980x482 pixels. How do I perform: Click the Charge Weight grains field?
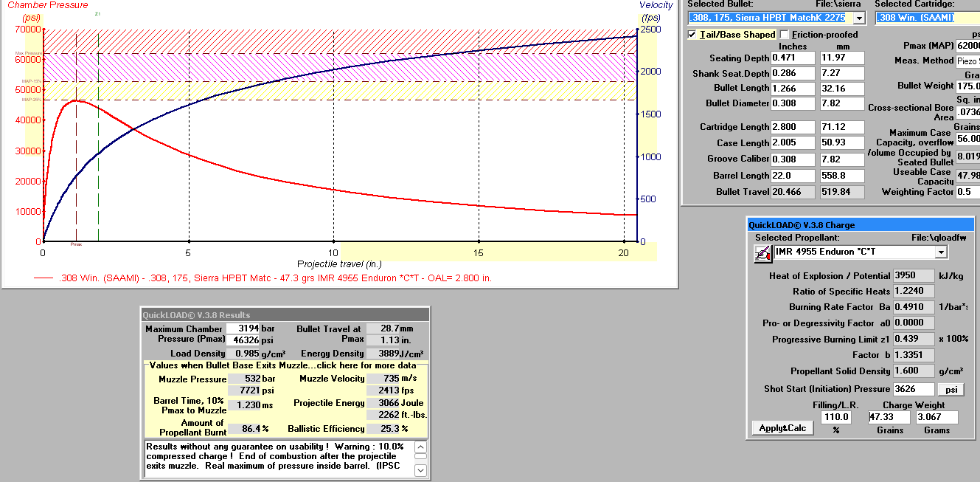(x=889, y=417)
